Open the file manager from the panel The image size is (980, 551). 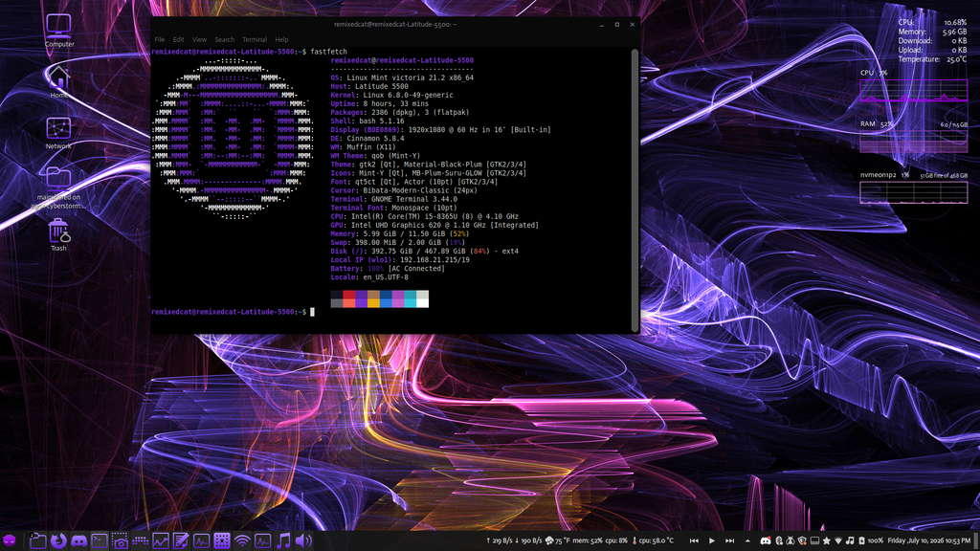coord(37,540)
